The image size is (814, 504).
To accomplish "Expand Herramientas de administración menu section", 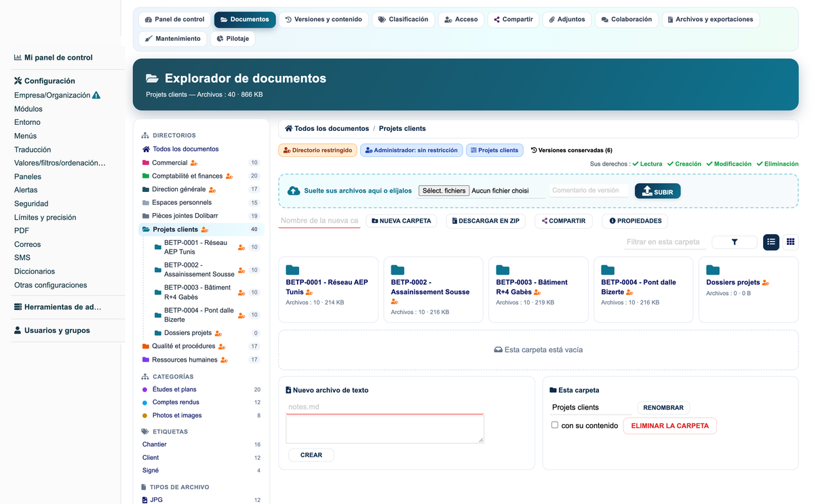I will pyautogui.click(x=58, y=307).
